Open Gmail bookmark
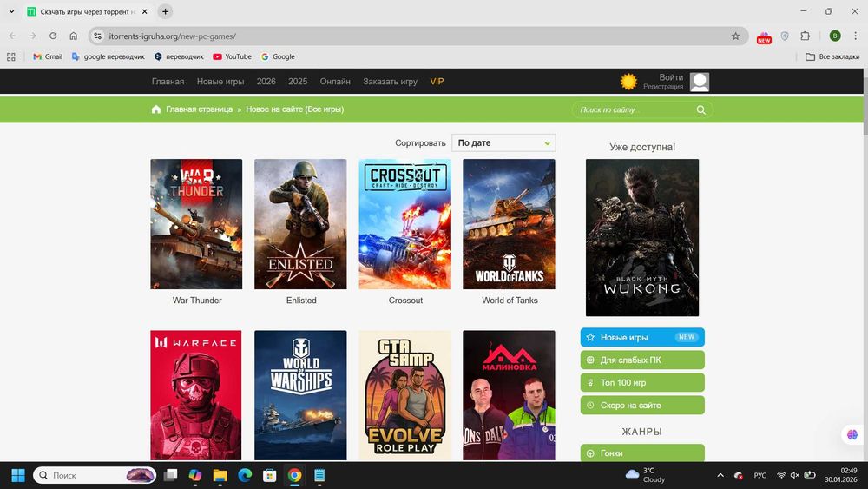868x489 pixels. point(48,56)
